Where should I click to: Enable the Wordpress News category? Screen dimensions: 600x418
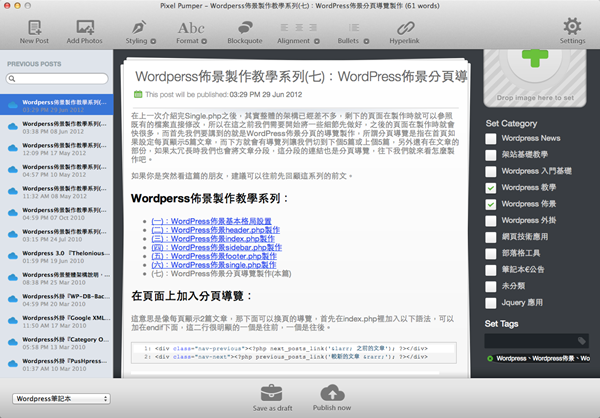[x=491, y=139]
